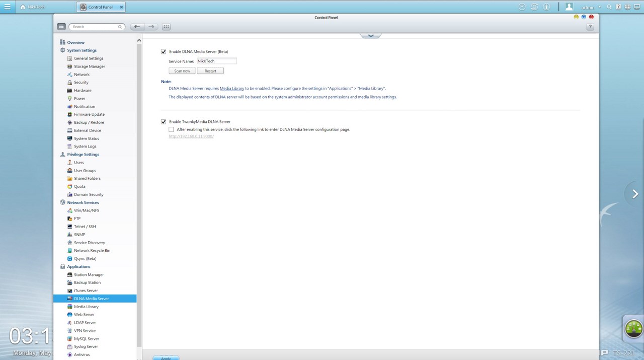Open the Storage Manager icon in sidebar

point(70,66)
